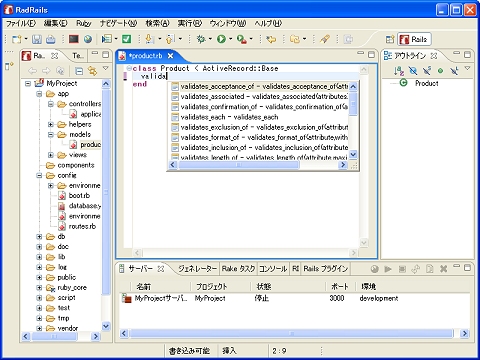Select the Rails perspective button

[414, 39]
